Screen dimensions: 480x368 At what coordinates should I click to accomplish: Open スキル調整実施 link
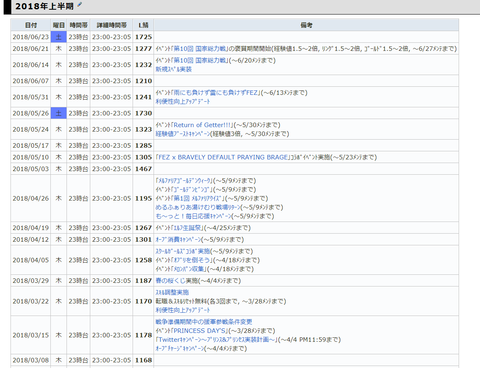[x=172, y=292]
